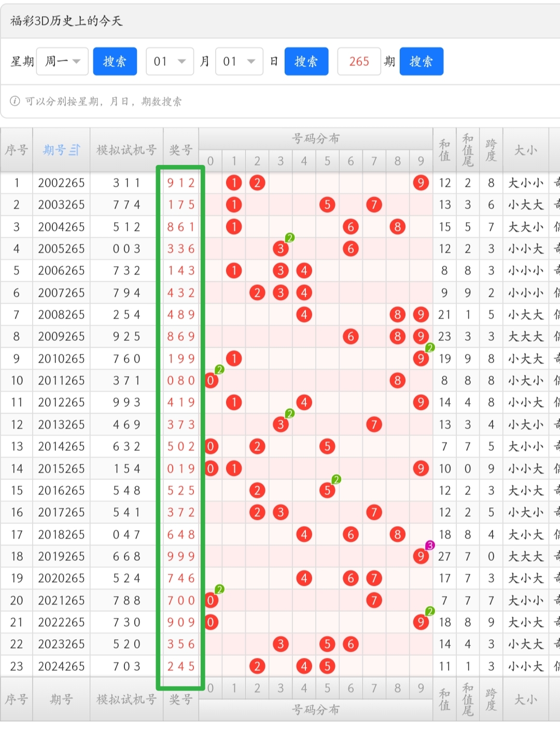Click red ball 9 in row 2010265

(x=421, y=359)
